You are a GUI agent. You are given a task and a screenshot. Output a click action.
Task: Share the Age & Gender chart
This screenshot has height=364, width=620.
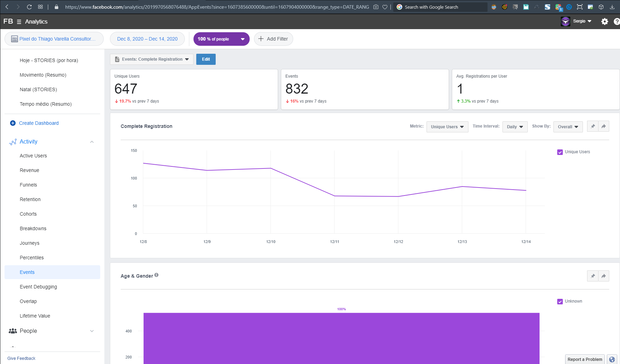tap(603, 276)
